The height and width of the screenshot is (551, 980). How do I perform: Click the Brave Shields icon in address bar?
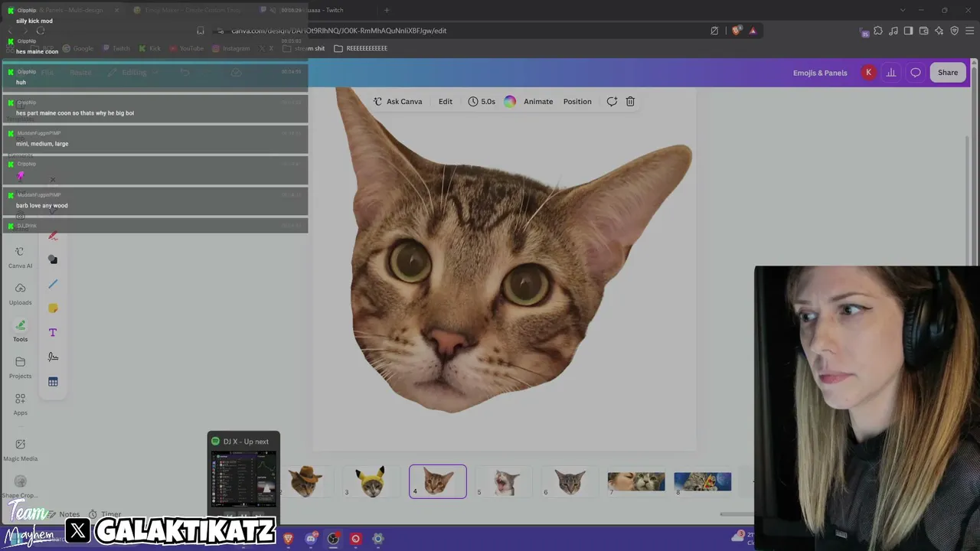point(736,31)
